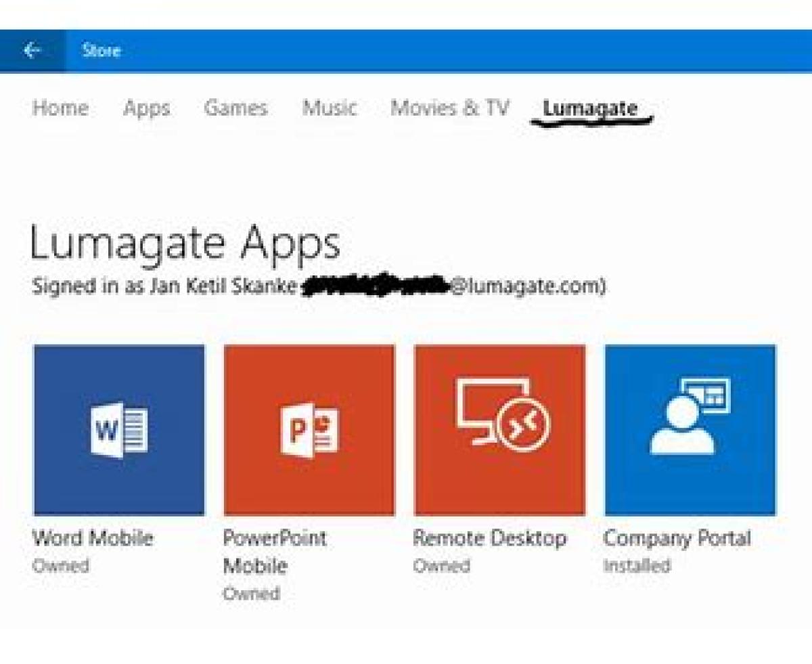Image resolution: width=812 pixels, height=664 pixels.
Task: Open the Word Mobile app tile
Action: [119, 430]
